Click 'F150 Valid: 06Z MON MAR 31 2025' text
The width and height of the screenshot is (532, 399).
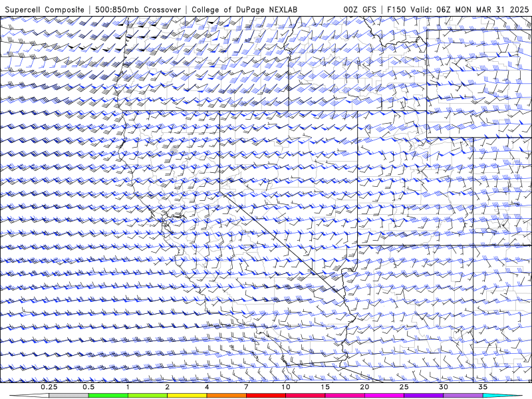[458, 9]
